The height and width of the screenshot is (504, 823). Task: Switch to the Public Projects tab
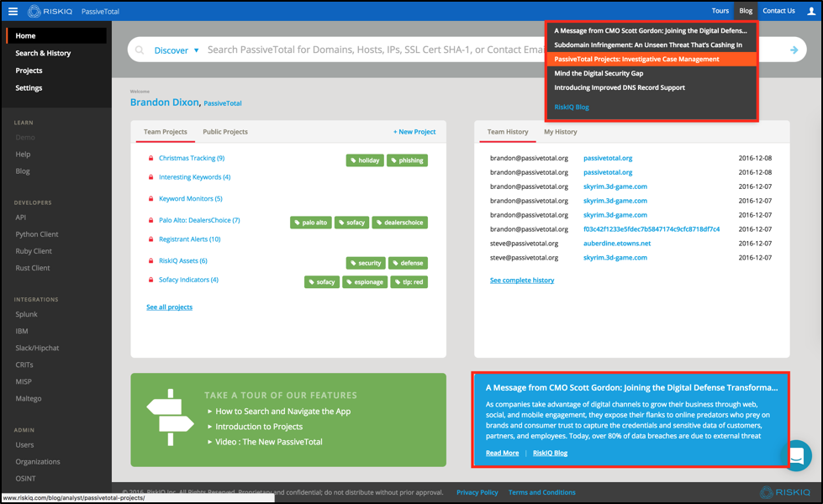tap(225, 132)
